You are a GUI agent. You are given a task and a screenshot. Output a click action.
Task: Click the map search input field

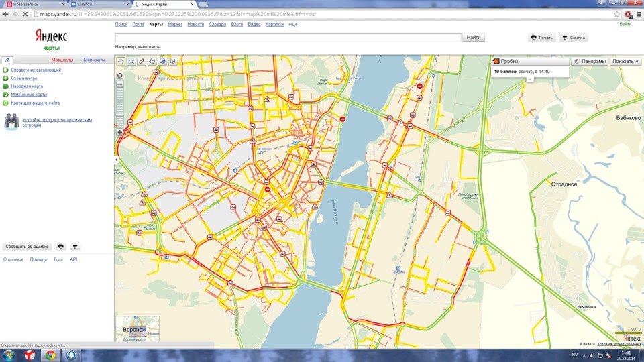[x=288, y=38]
